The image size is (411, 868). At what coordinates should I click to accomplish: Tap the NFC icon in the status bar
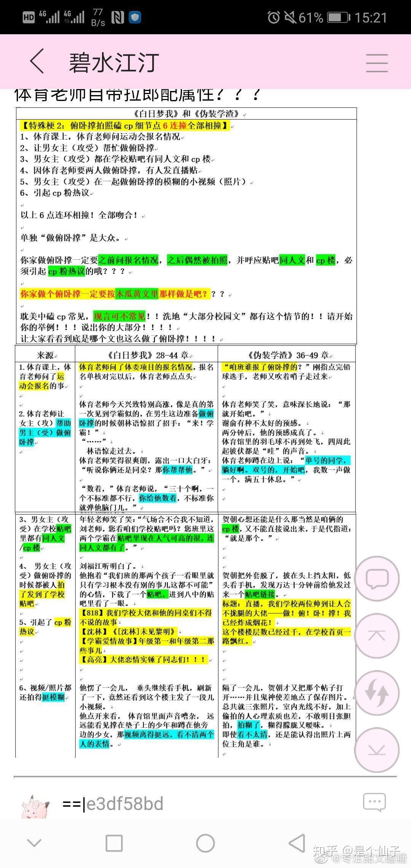118,17
